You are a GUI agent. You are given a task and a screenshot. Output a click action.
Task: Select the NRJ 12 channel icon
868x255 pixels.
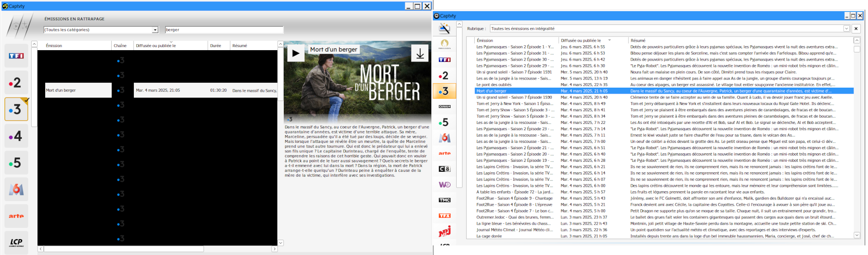click(444, 231)
